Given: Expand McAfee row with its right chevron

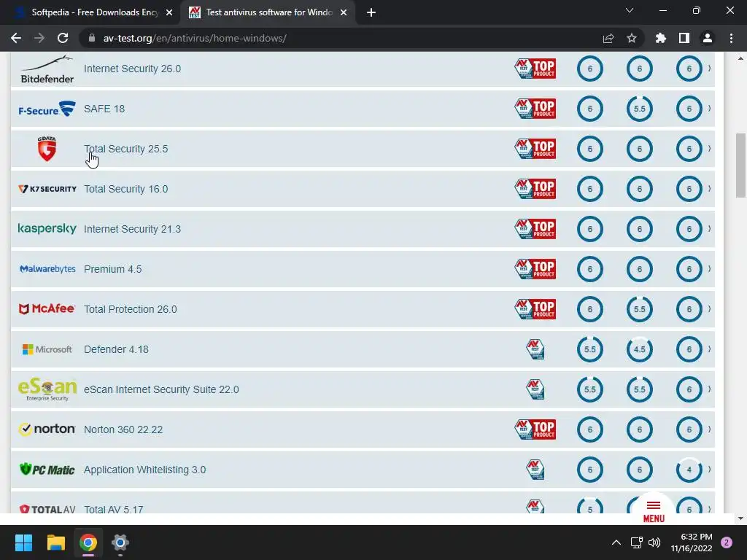Looking at the screenshot, I should [x=709, y=309].
